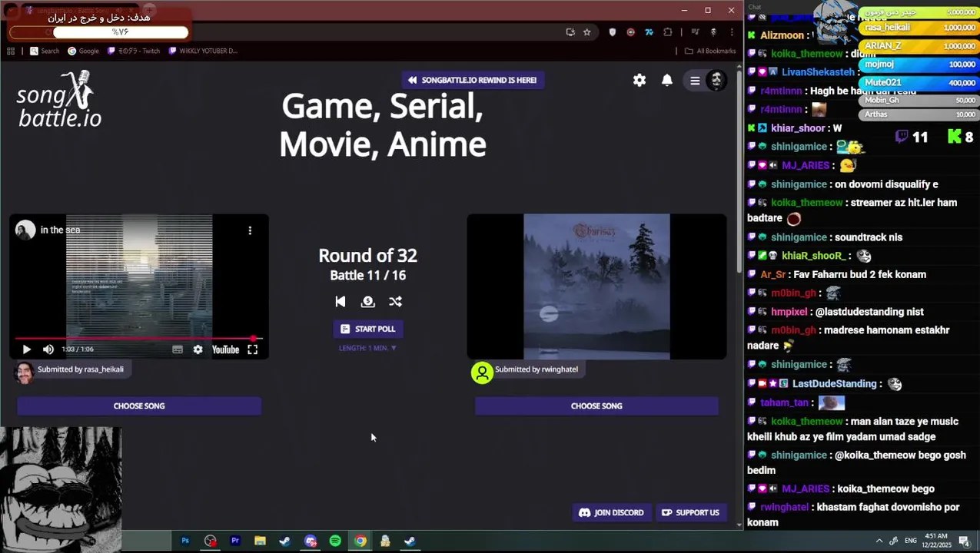Click koika_themeow 'streamer az hit.ler' chat message
This screenshot has width=980, height=553.
(852, 210)
